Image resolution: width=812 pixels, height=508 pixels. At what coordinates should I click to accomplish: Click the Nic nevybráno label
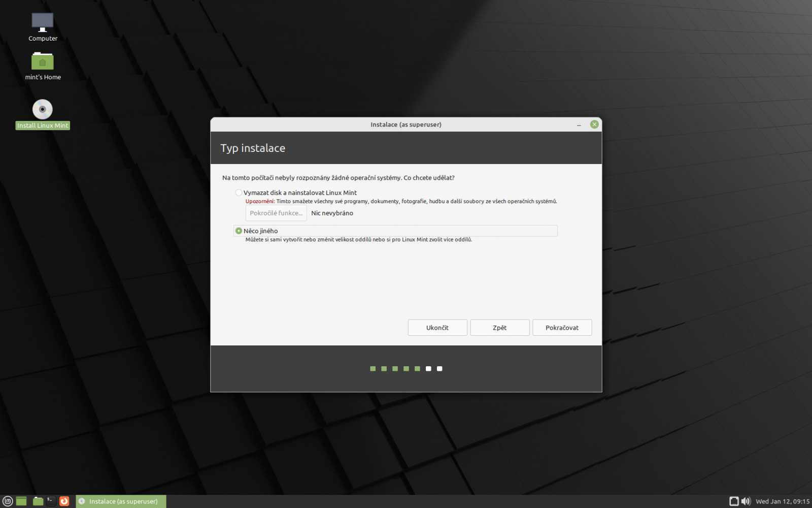[332, 213]
